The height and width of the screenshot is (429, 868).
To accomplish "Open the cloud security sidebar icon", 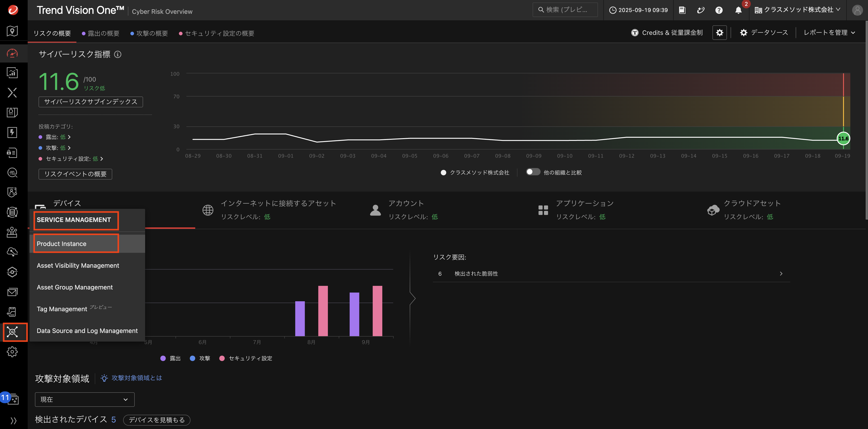I will click(12, 252).
